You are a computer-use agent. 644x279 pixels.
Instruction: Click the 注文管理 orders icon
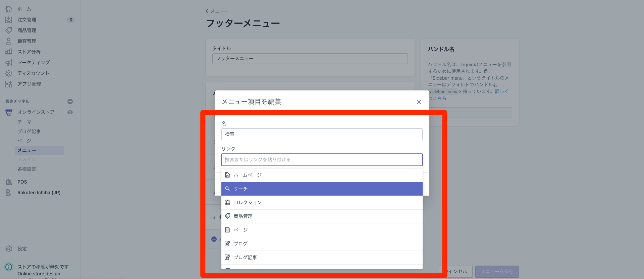(9, 20)
